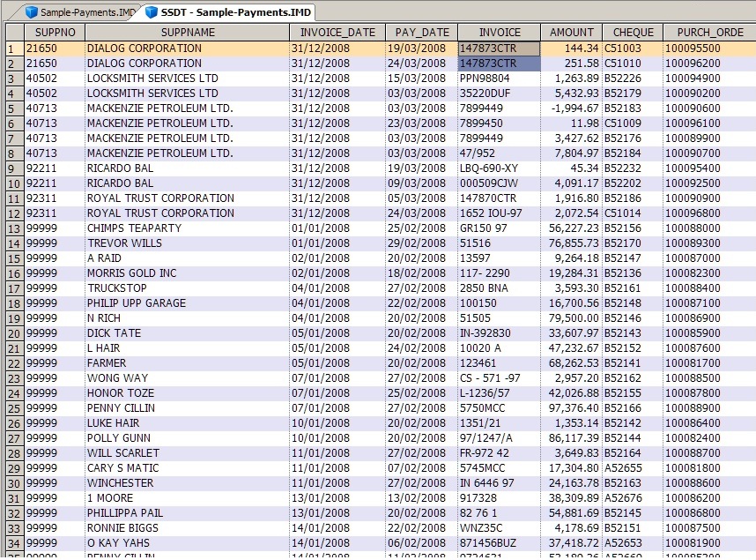This screenshot has height=560, width=756.
Task: Select the INVOICE_DATE column header
Action: coord(337,33)
